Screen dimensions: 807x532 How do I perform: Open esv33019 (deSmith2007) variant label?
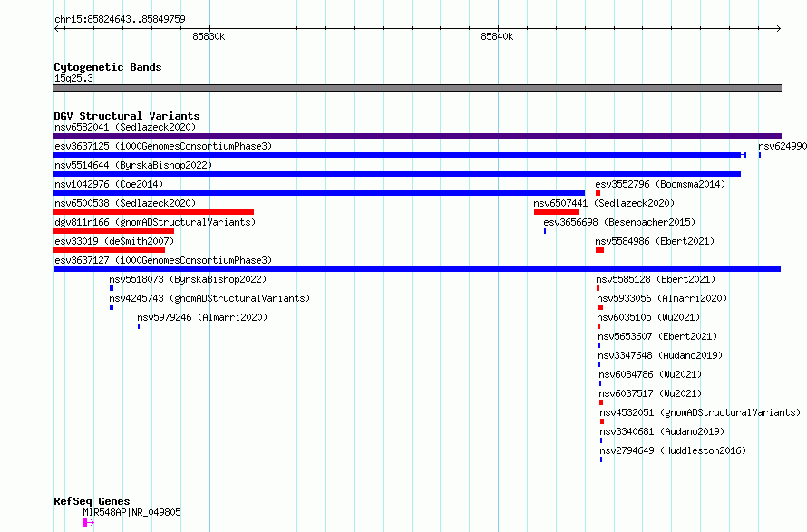point(114,241)
